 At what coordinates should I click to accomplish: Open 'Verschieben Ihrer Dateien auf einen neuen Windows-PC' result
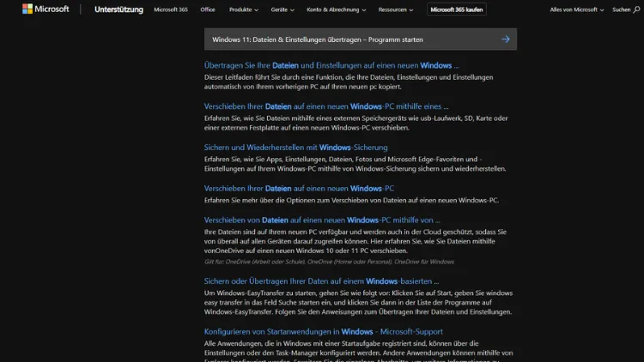[299, 189]
